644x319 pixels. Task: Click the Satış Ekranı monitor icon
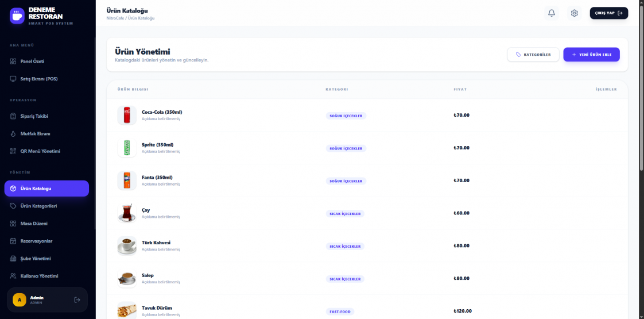click(13, 79)
